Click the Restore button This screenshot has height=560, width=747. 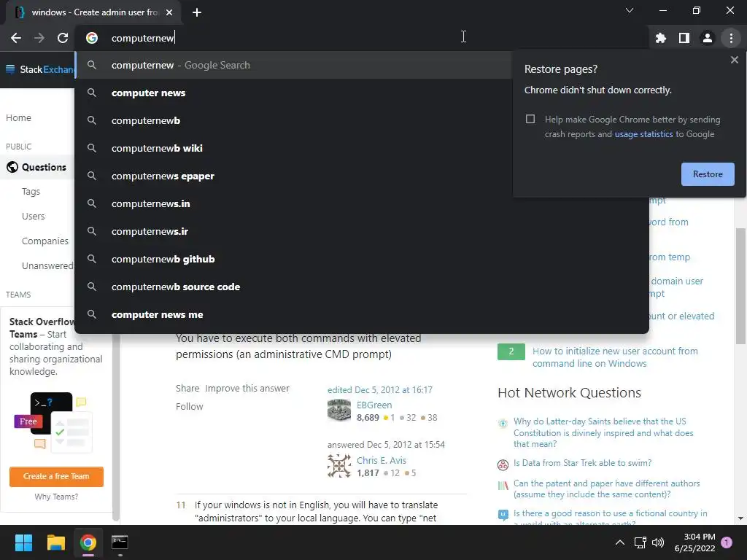pos(708,174)
